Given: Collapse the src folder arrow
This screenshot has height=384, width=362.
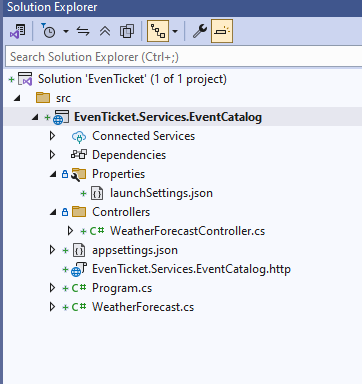Looking at the screenshot, I should pyautogui.click(x=17, y=98).
